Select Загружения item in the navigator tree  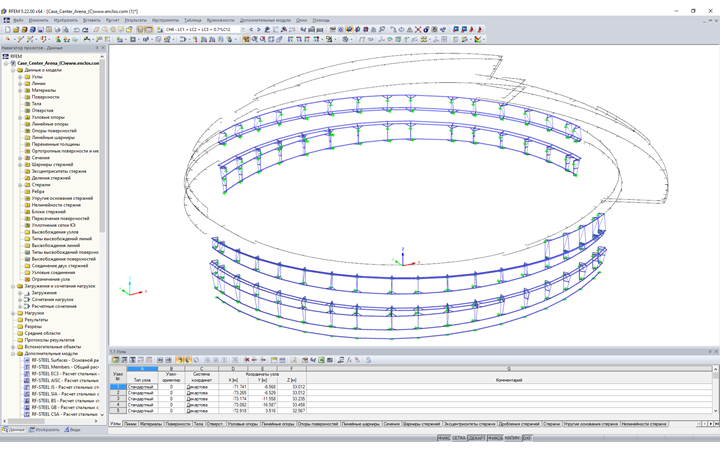tap(44, 292)
